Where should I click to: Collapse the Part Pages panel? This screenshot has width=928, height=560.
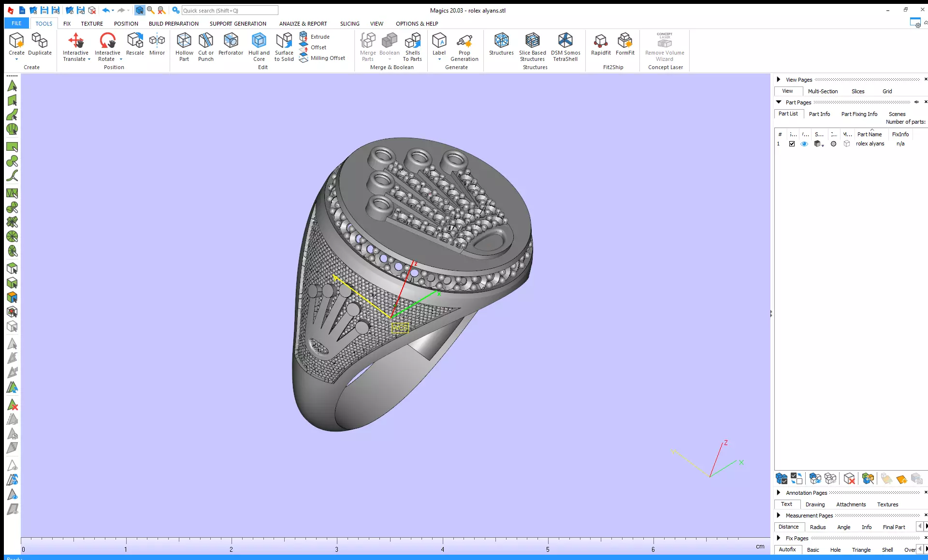point(779,102)
